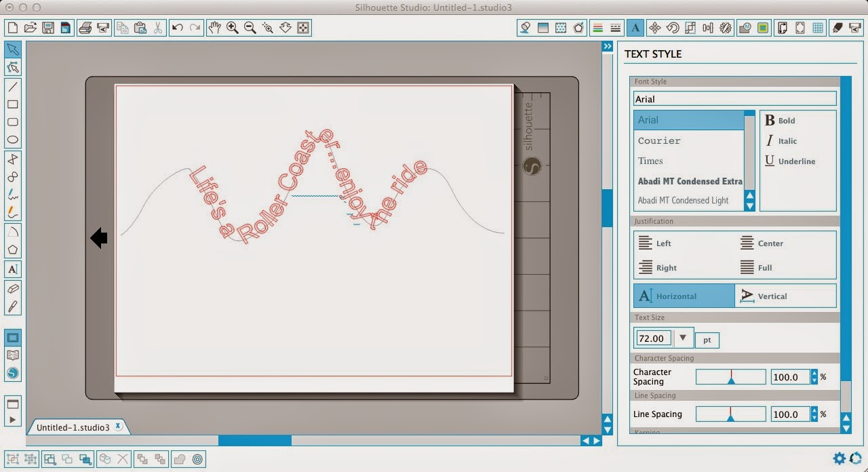Adjust the Line Spacing slider
This screenshot has width=868, height=472.
click(731, 414)
